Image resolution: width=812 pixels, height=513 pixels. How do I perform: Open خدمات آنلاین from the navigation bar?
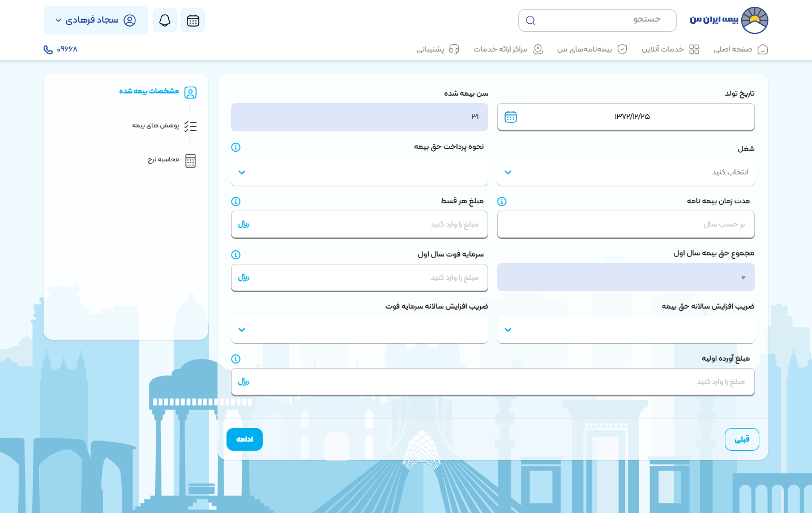671,49
